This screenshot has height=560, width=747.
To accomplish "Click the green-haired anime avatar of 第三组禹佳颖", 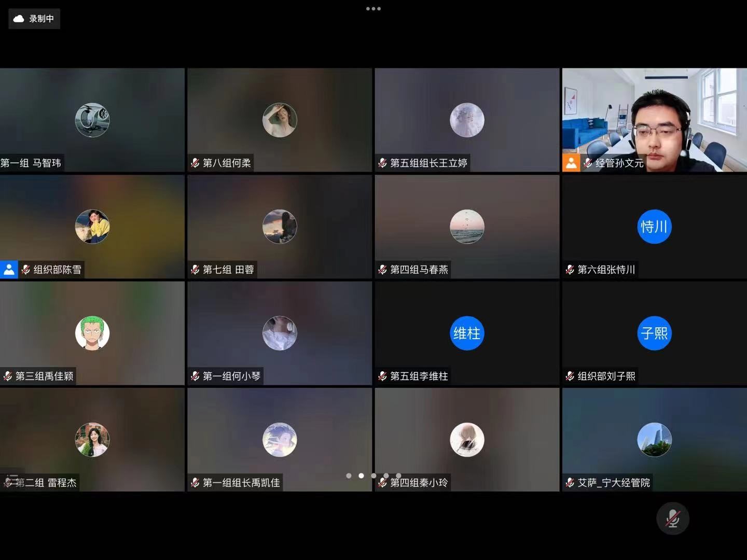I will 92,333.
